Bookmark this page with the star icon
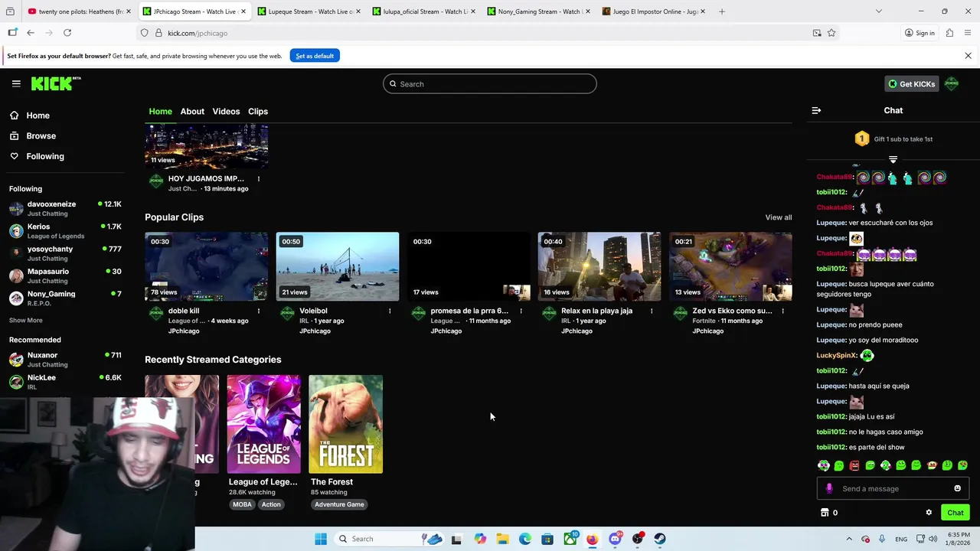This screenshot has height=551, width=980. pyautogui.click(x=831, y=33)
